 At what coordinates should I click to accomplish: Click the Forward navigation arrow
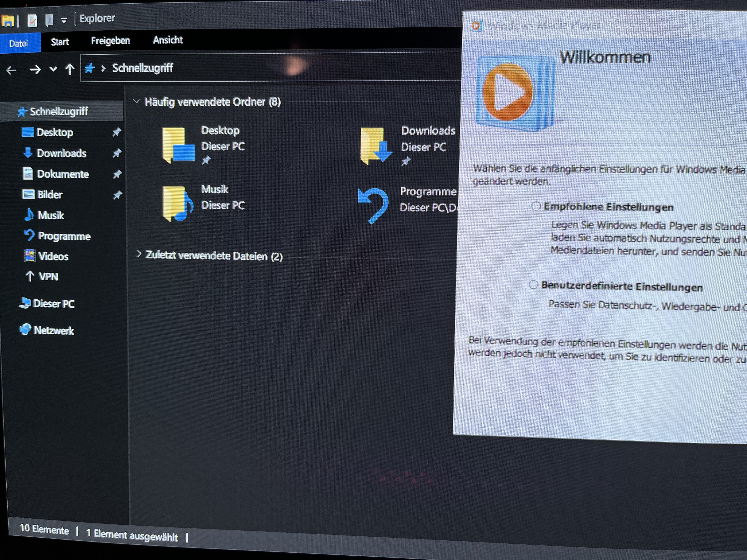(35, 70)
